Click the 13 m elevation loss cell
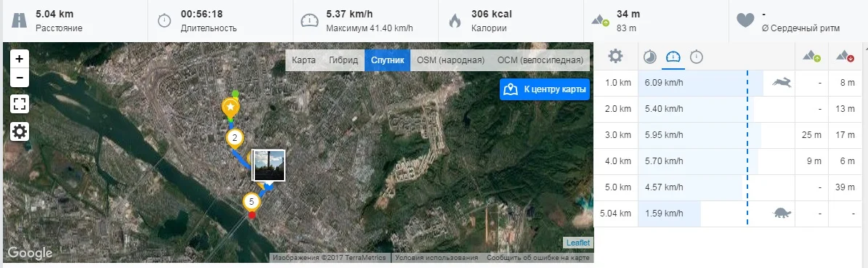 coord(845,109)
